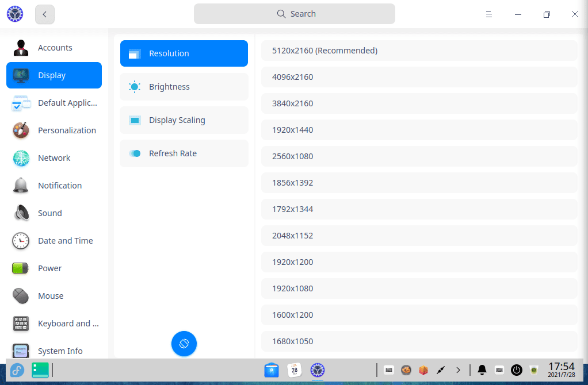The height and width of the screenshot is (385, 588).
Task: Select 1600x1200 resolution
Action: point(419,315)
